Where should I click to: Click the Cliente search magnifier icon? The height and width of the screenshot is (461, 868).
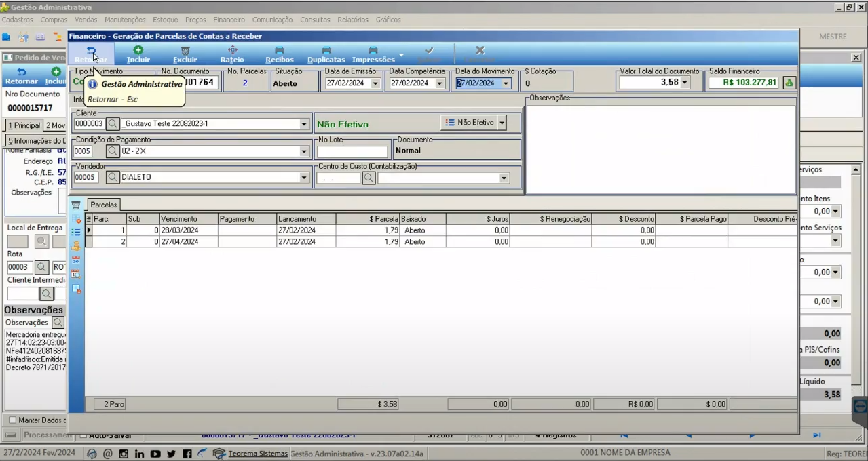(113, 124)
